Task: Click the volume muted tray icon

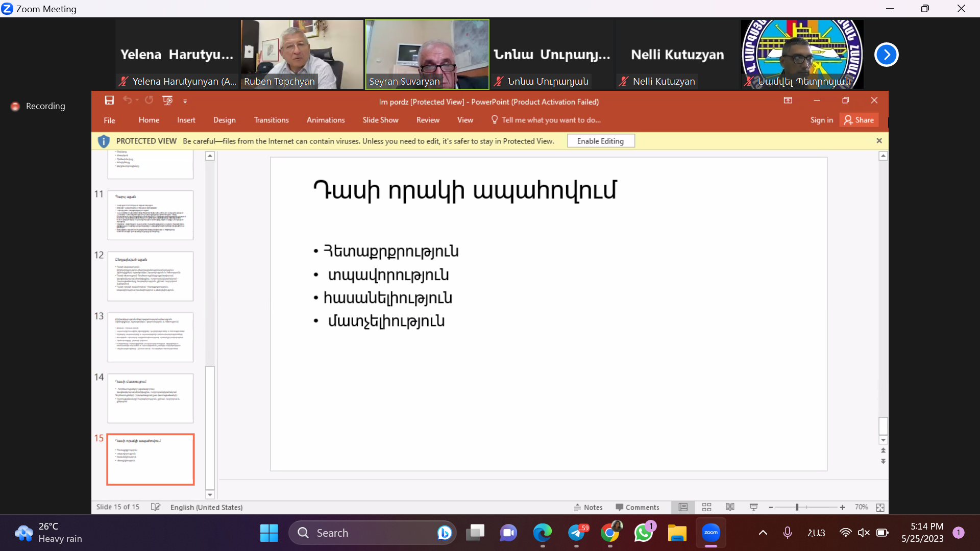Action: pyautogui.click(x=864, y=533)
